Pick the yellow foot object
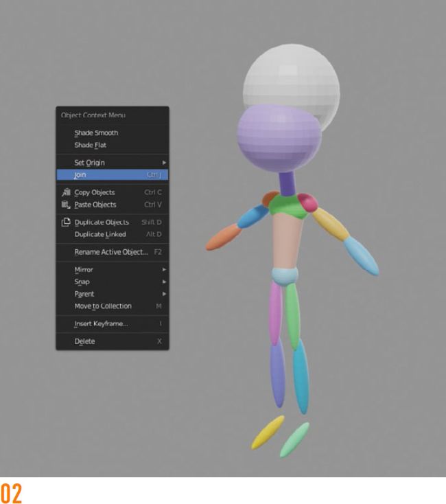 pos(268,432)
